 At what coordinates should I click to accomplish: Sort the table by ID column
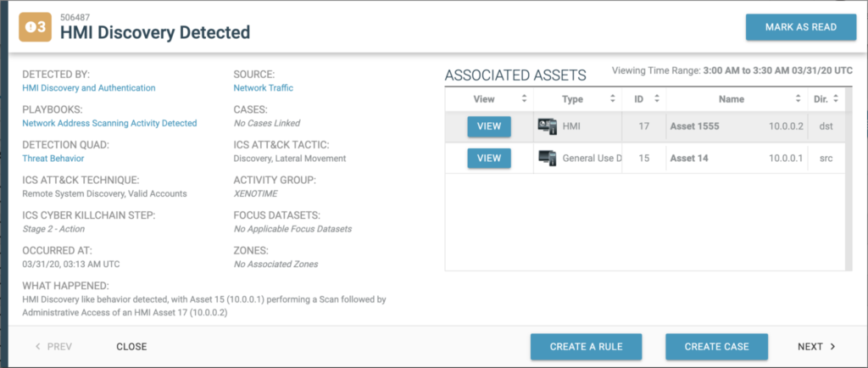click(657, 99)
